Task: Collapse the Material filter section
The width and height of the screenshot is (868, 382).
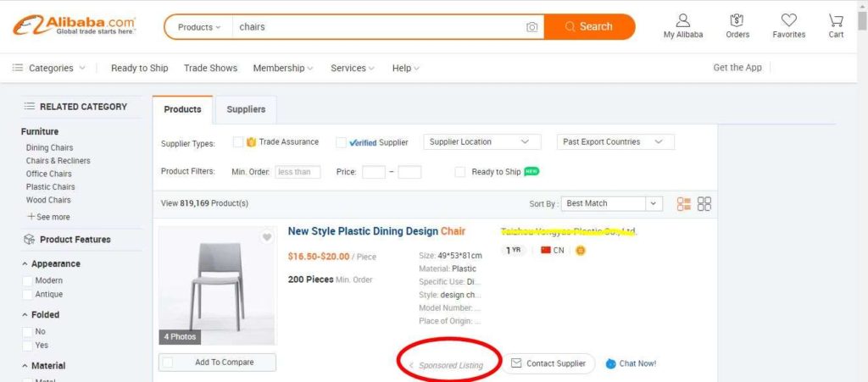Action: click(x=25, y=366)
